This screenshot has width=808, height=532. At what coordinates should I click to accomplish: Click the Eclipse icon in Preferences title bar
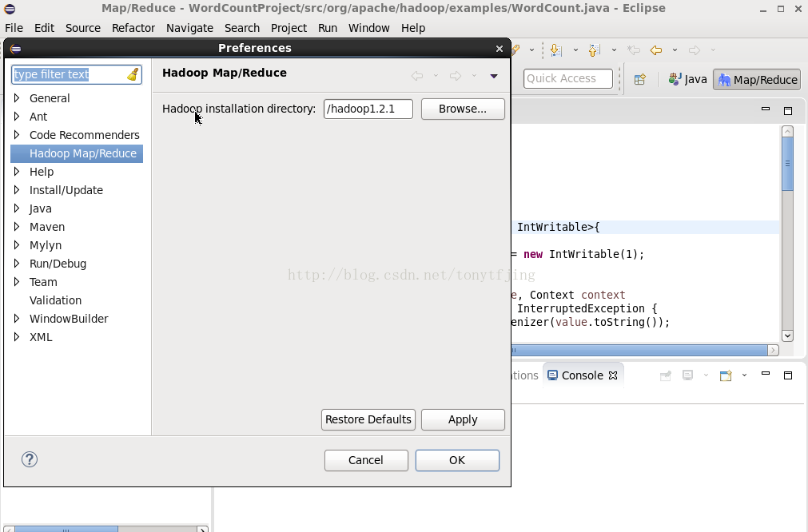click(15, 49)
